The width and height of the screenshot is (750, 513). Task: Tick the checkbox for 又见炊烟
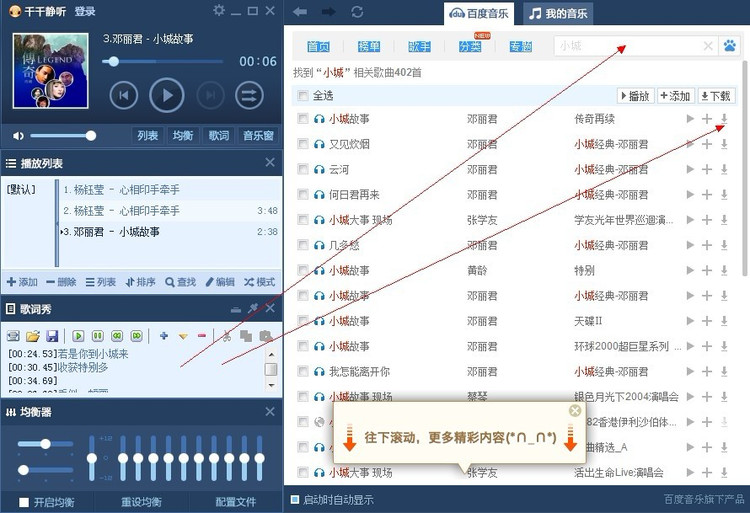click(302, 143)
